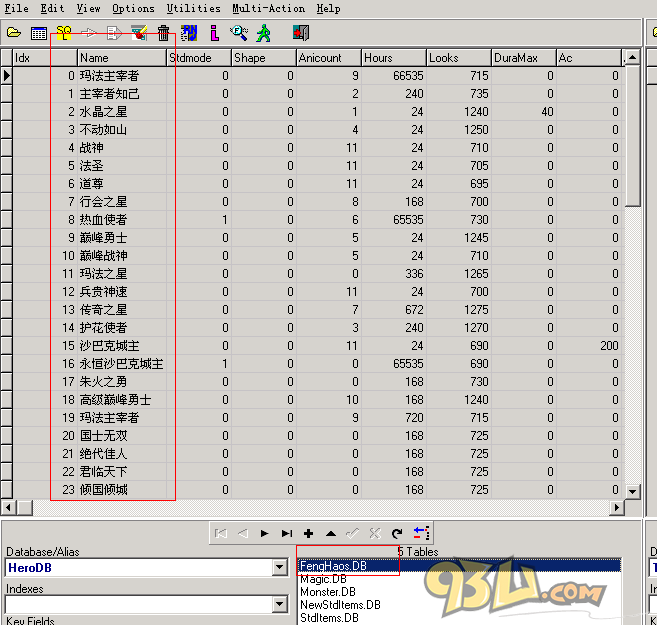Viewport: 657px width, 625px height.
Task: Click the open folder toolbar icon
Action: pyautogui.click(x=14, y=33)
